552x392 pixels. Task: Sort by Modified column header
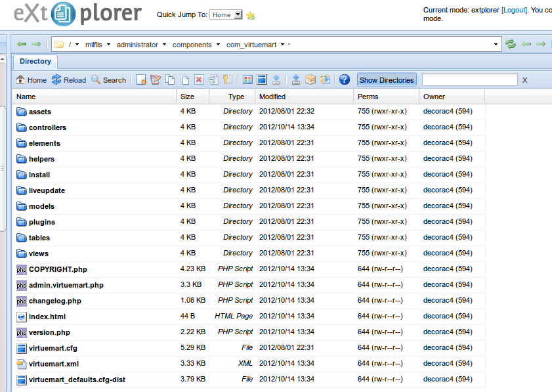point(305,97)
